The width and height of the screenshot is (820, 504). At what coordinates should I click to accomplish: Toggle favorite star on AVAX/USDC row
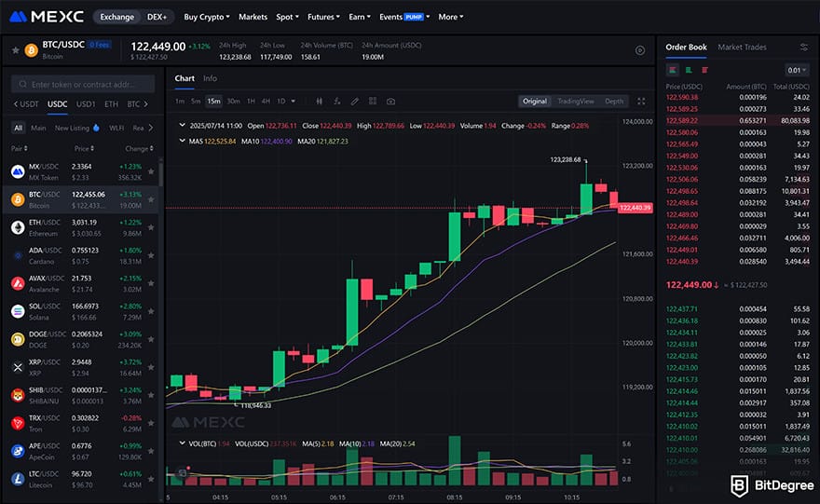pyautogui.click(x=151, y=283)
